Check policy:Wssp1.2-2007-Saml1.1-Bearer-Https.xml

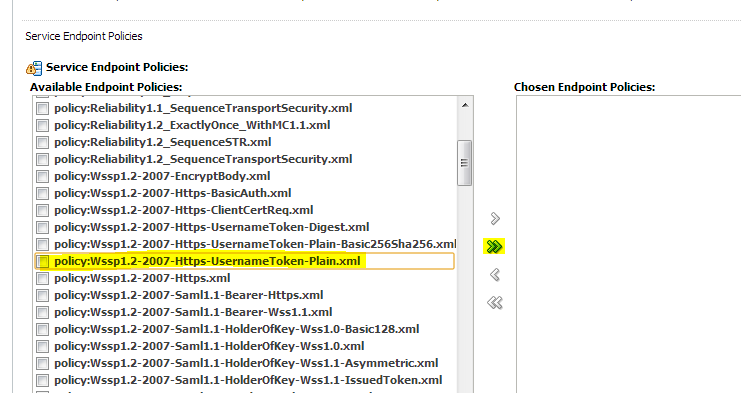pos(43,295)
